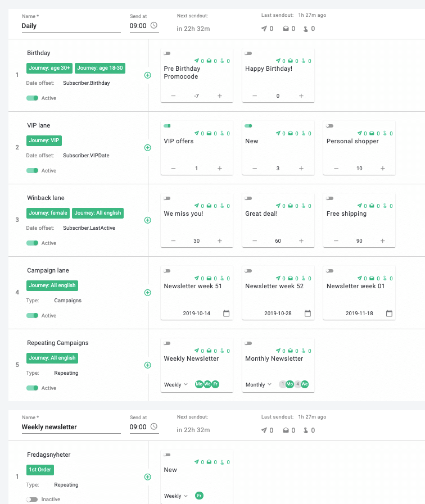Increase the Free shipping offset with the plus stepper
This screenshot has height=504, width=425.
382,240
